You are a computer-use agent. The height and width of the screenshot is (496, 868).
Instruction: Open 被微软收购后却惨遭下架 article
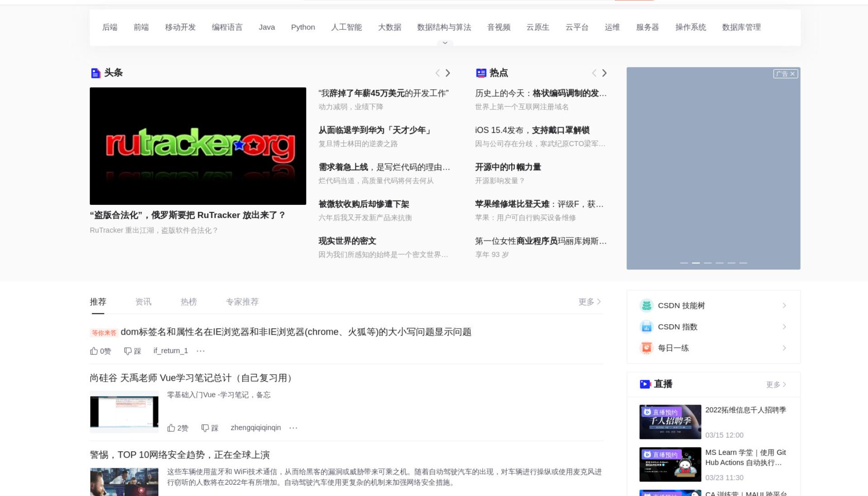pos(364,204)
